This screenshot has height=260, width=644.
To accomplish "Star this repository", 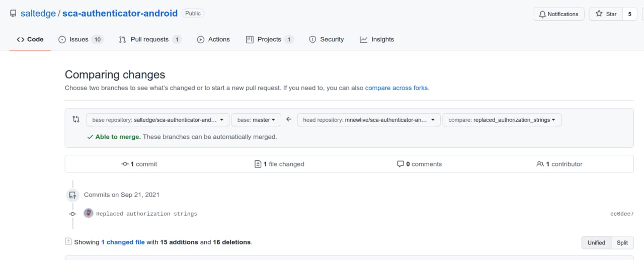I will coord(606,14).
